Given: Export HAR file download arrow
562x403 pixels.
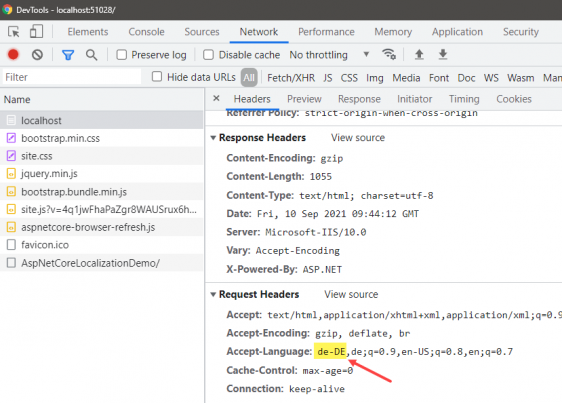Looking at the screenshot, I should tap(443, 54).
